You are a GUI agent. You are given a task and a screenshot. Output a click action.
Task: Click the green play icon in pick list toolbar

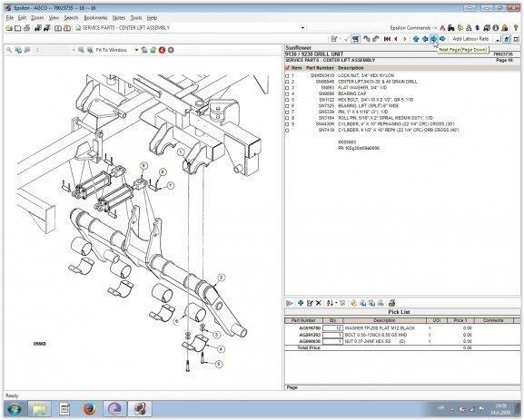(290, 303)
